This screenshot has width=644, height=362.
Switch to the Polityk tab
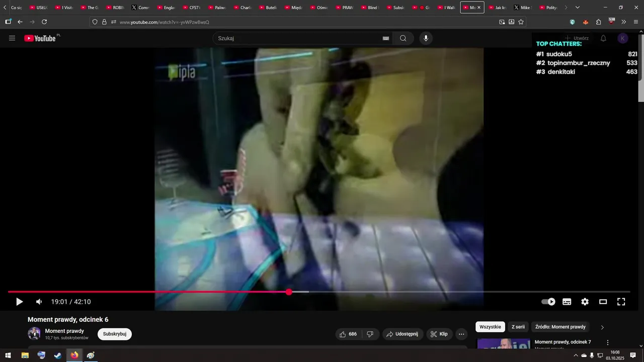(548, 8)
